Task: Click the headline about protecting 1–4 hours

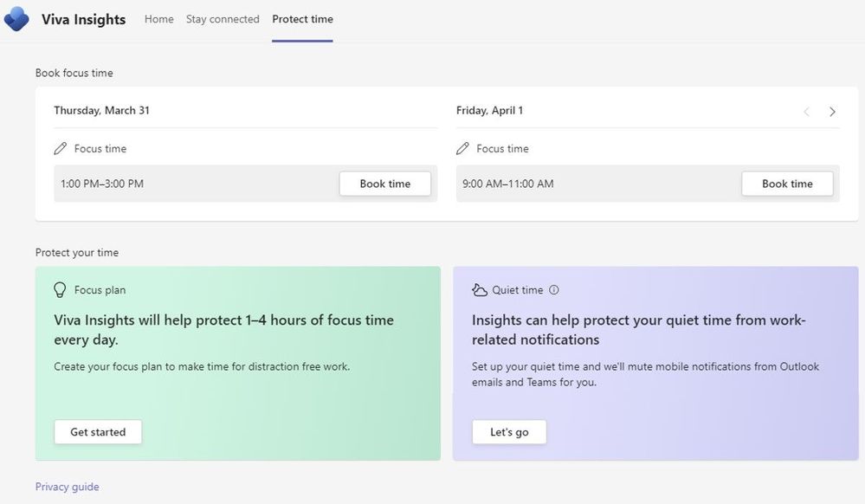Action: [224, 330]
